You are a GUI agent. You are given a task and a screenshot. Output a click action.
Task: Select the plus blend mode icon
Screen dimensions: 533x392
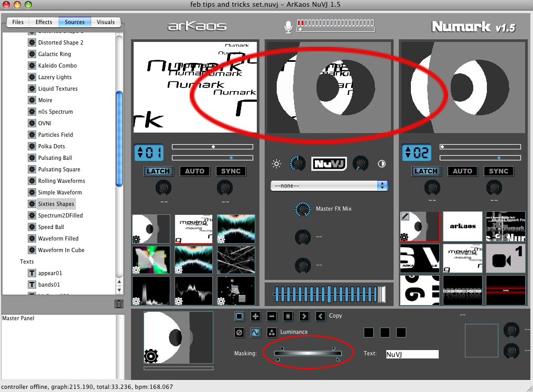click(x=255, y=317)
